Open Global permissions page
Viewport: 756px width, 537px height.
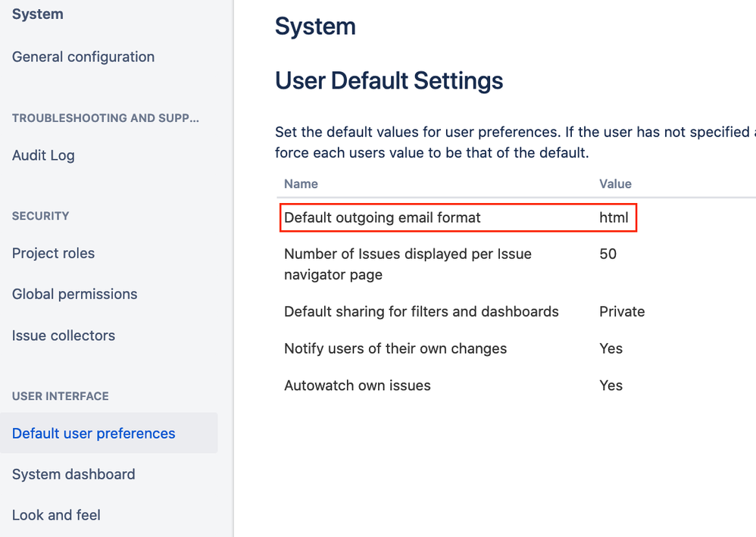[74, 294]
